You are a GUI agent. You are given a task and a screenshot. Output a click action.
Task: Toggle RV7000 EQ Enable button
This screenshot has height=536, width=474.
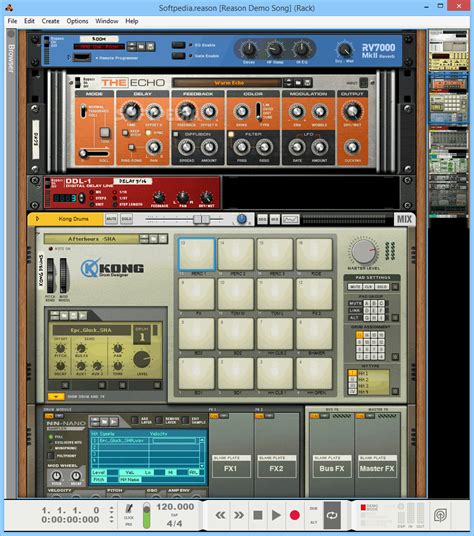(x=178, y=45)
